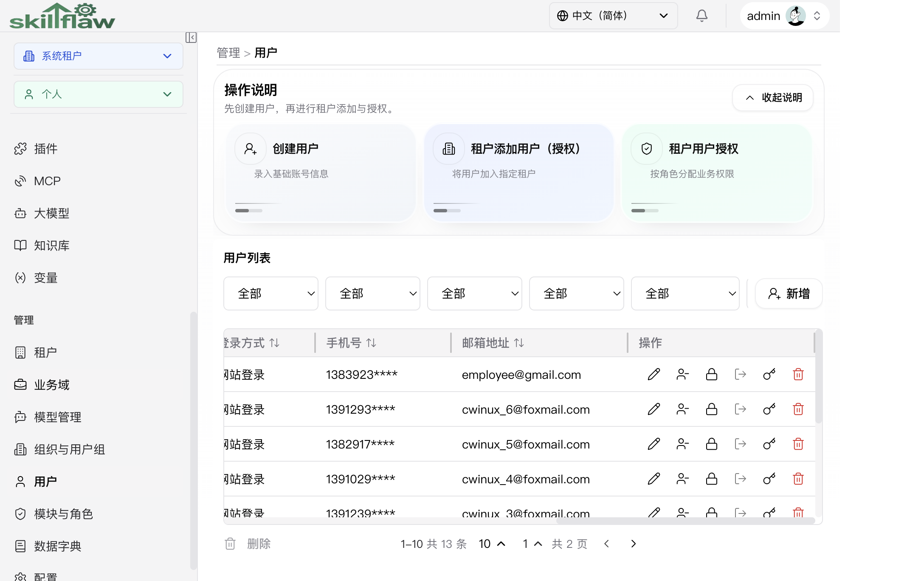This screenshot has height=581, width=924.
Task: Edit user cwinux_6@foxmail.com with pencil icon
Action: 654,409
